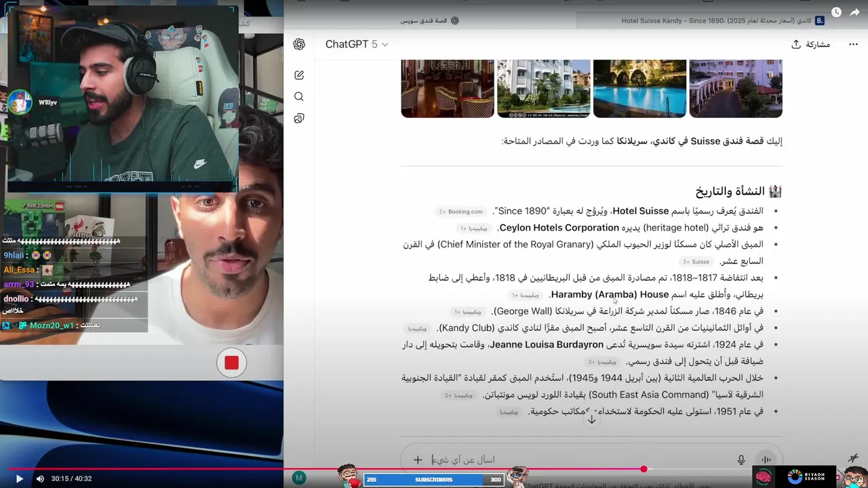Open the hotel garden exterior thumbnail
Viewport: 868px width, 488px height.
(x=736, y=89)
